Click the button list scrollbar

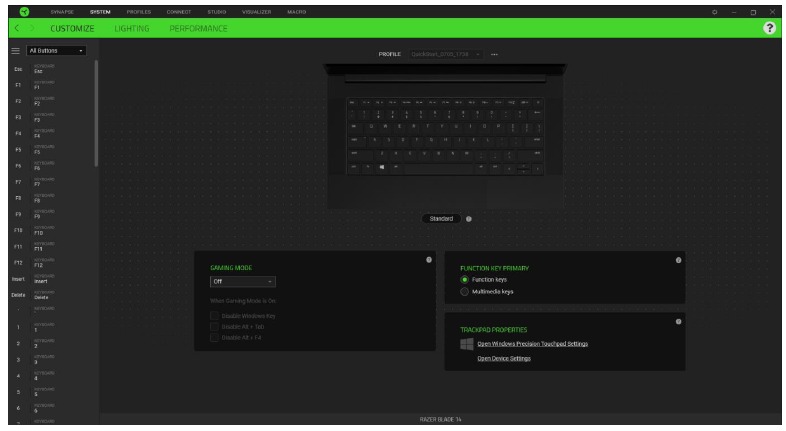tap(96, 113)
